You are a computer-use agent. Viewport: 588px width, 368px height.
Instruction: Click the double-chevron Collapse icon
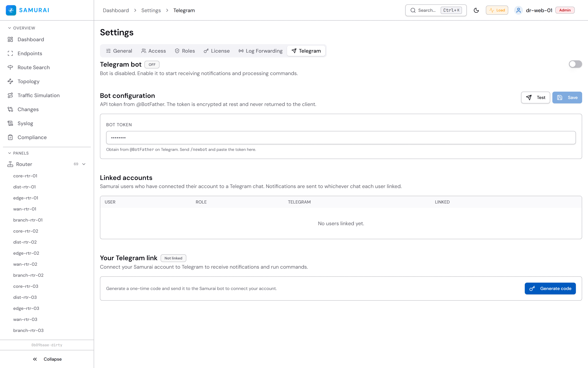pyautogui.click(x=35, y=359)
